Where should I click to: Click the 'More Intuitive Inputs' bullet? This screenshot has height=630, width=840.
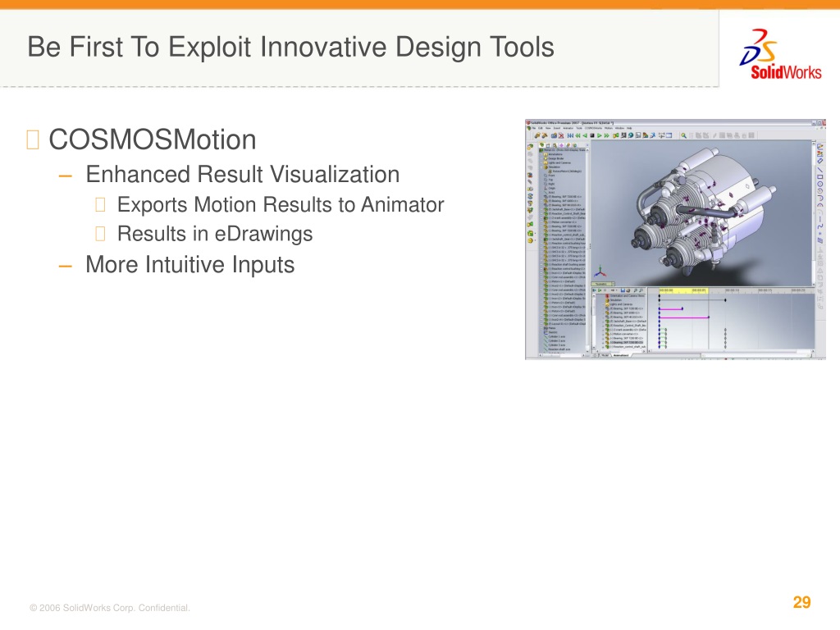pyautogui.click(x=190, y=265)
